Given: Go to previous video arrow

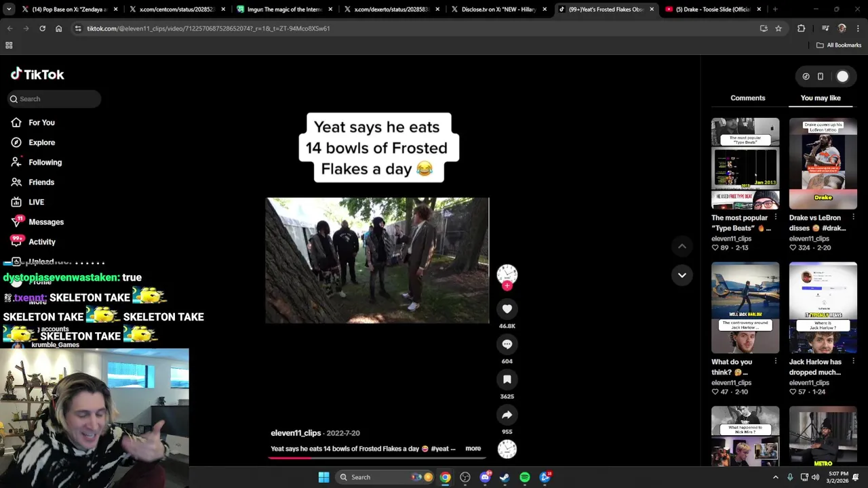Looking at the screenshot, I should [682, 246].
